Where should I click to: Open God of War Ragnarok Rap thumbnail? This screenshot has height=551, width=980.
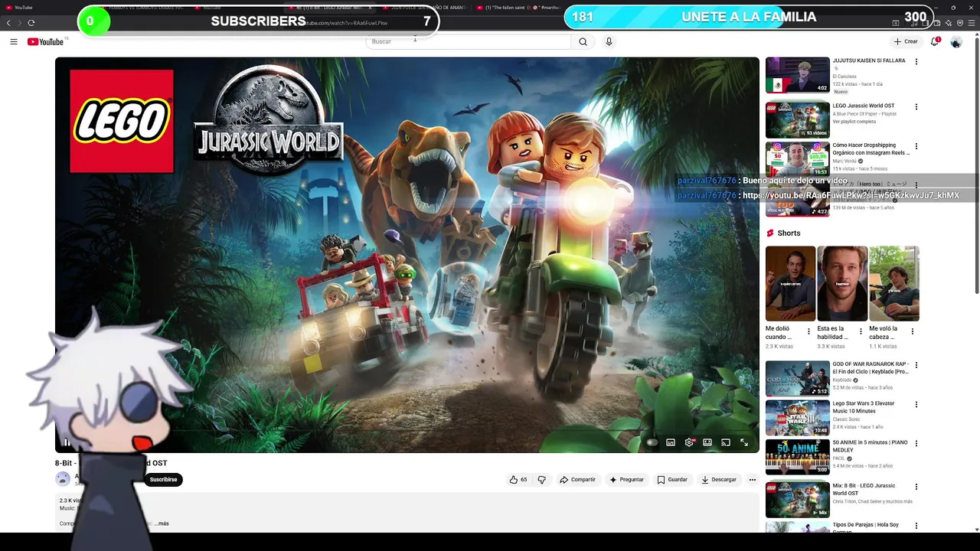click(797, 378)
